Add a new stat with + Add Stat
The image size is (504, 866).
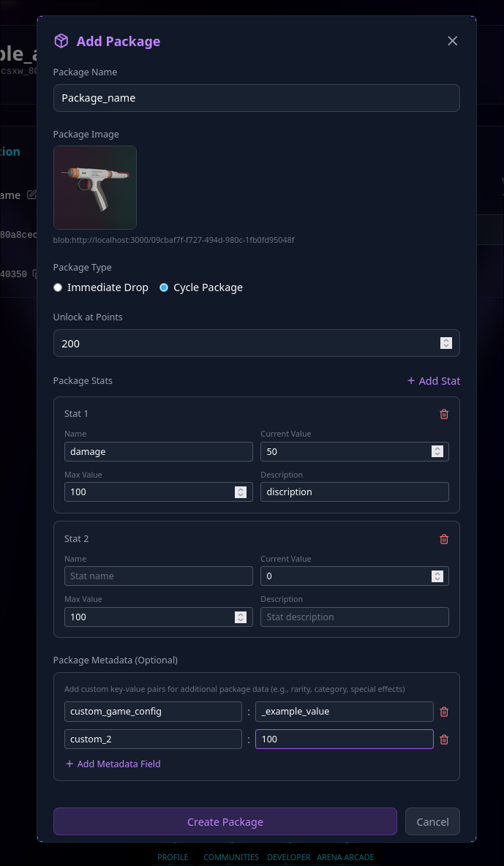point(433,380)
